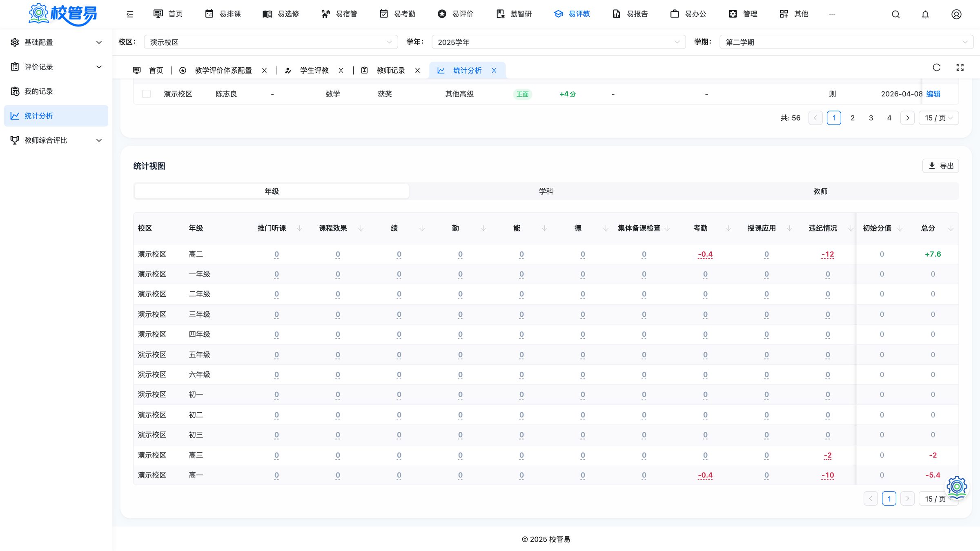Close the 统计分析 tab

tap(494, 71)
